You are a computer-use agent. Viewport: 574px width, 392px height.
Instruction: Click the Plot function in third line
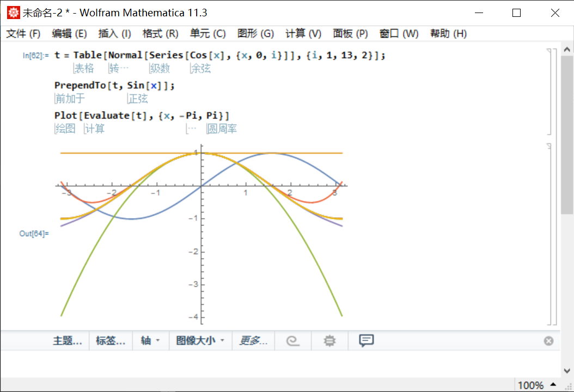[x=65, y=115]
